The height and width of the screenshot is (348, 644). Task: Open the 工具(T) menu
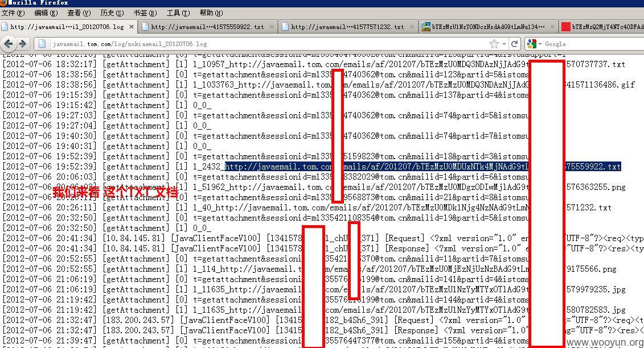(178, 13)
